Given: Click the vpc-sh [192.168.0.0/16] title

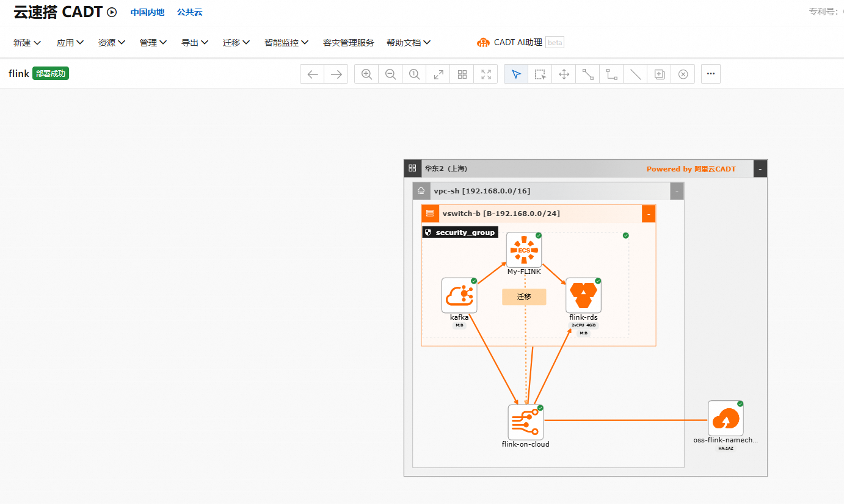Looking at the screenshot, I should (482, 191).
